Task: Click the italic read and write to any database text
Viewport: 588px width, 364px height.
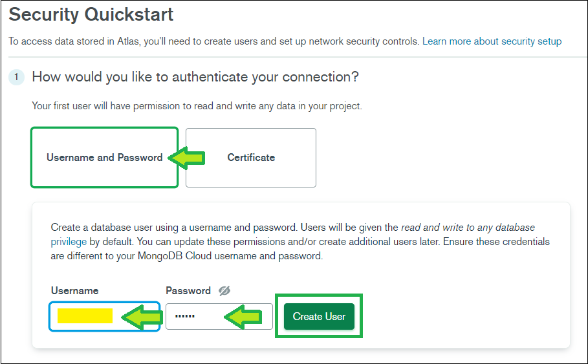Action: click(468, 228)
